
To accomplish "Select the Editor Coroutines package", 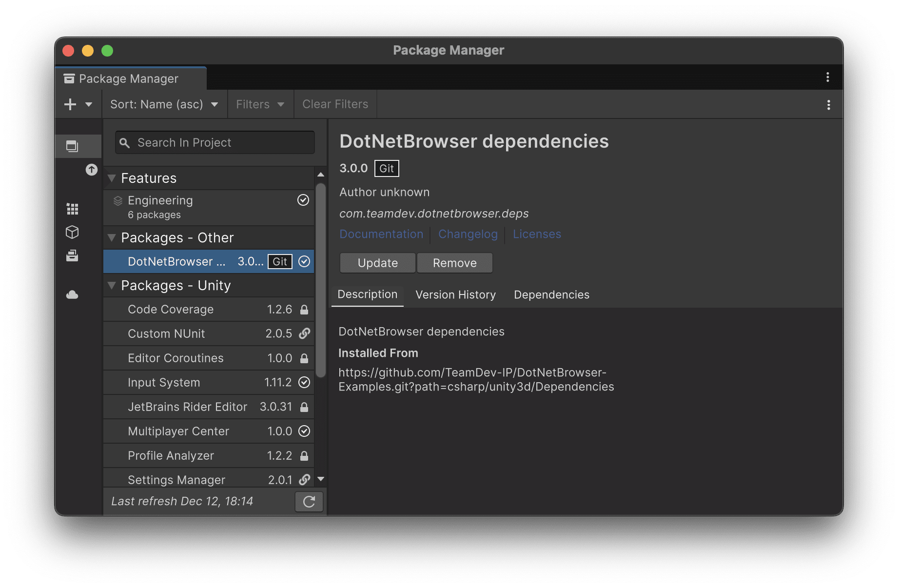I will pos(209,358).
